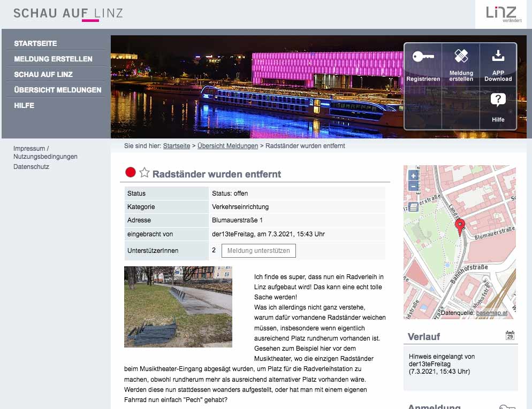Open Meldung erstellen via the plaster icon

click(x=461, y=56)
